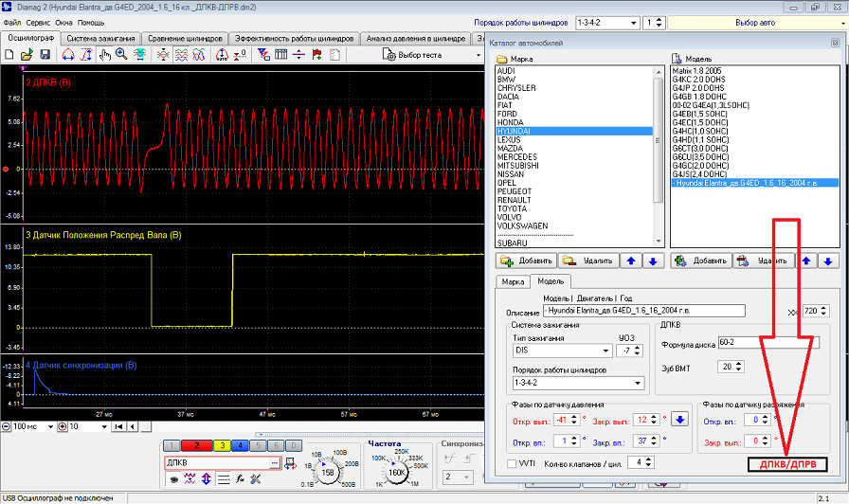Open the Синхронизация channel 2 dropdown
This screenshot has height=504, width=849.
[466, 477]
